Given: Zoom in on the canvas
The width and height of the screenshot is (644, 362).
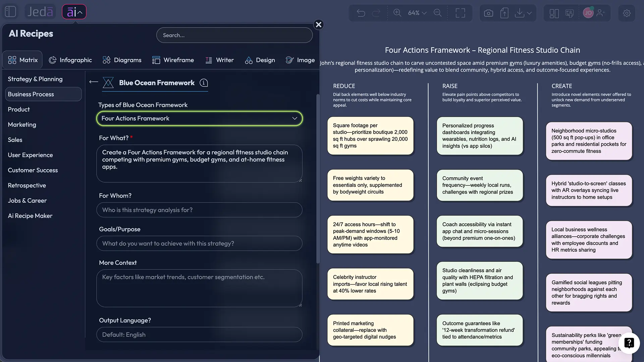Looking at the screenshot, I should 397,13.
